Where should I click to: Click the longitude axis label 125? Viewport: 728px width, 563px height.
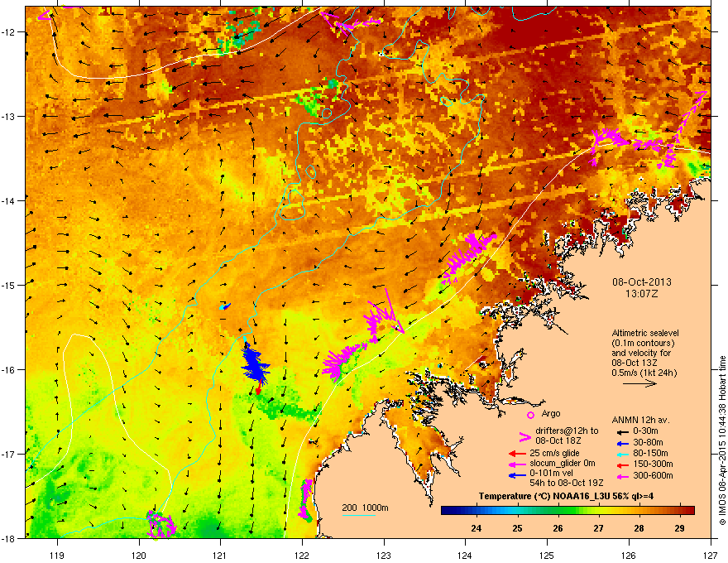tap(547, 555)
